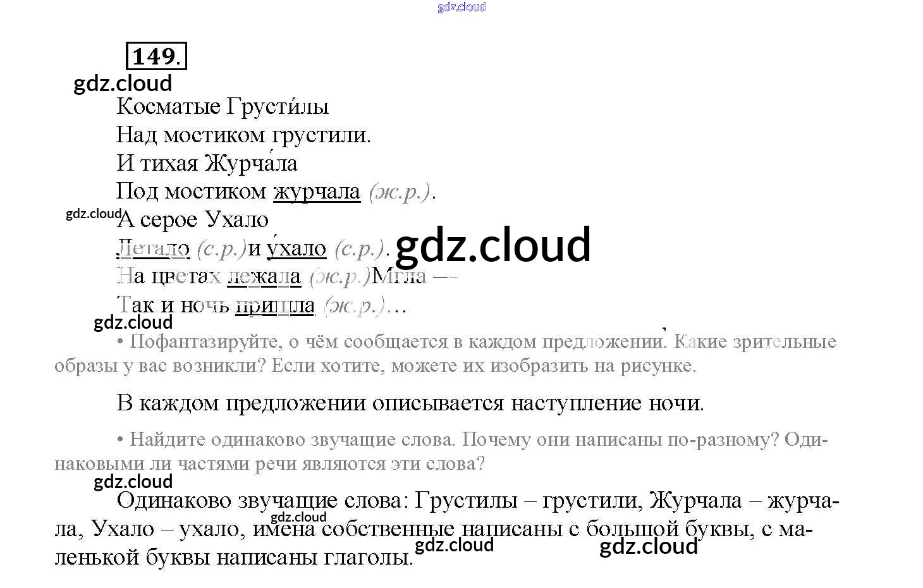Click the large gdz.cloud watermark
The width and height of the screenshot is (923, 588).
point(492,245)
